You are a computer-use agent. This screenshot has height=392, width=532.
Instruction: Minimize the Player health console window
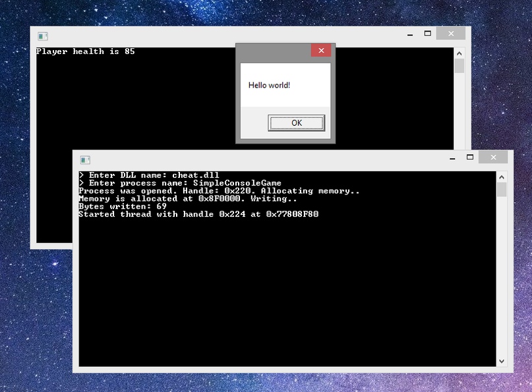pyautogui.click(x=410, y=34)
